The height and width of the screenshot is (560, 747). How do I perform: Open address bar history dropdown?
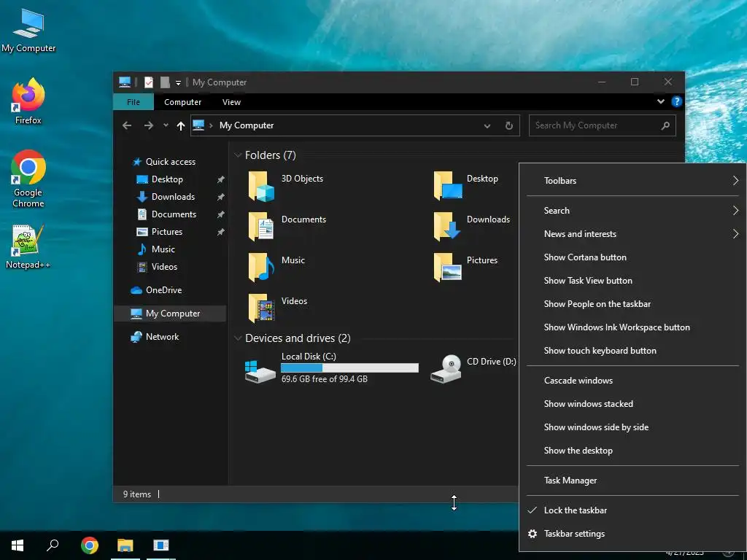[487, 125]
